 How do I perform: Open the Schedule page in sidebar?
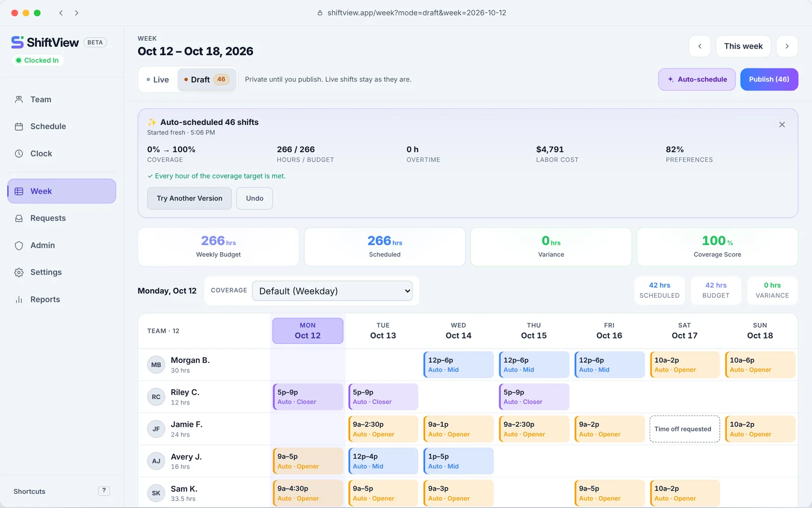[x=61, y=126]
